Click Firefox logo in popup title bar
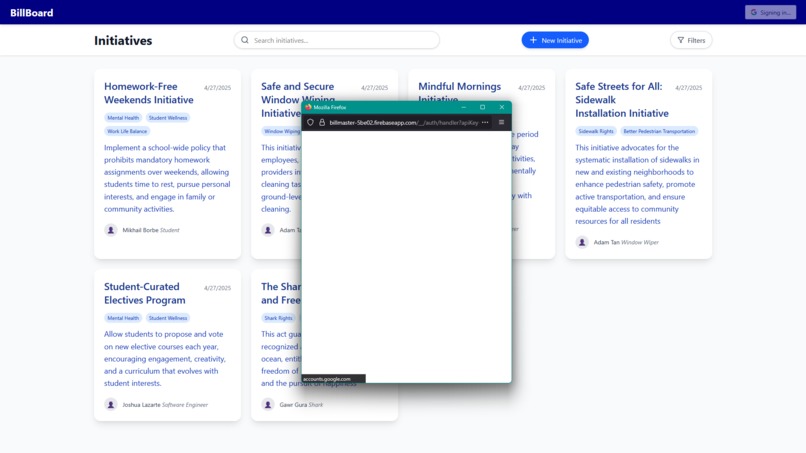Screen dimensions: 806x453 [x=308, y=107]
